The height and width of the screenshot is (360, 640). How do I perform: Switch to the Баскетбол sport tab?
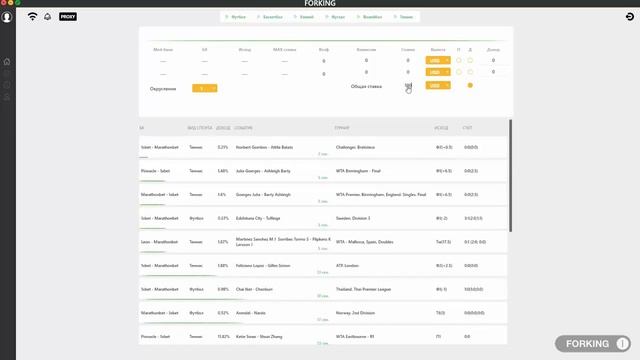coord(269,17)
